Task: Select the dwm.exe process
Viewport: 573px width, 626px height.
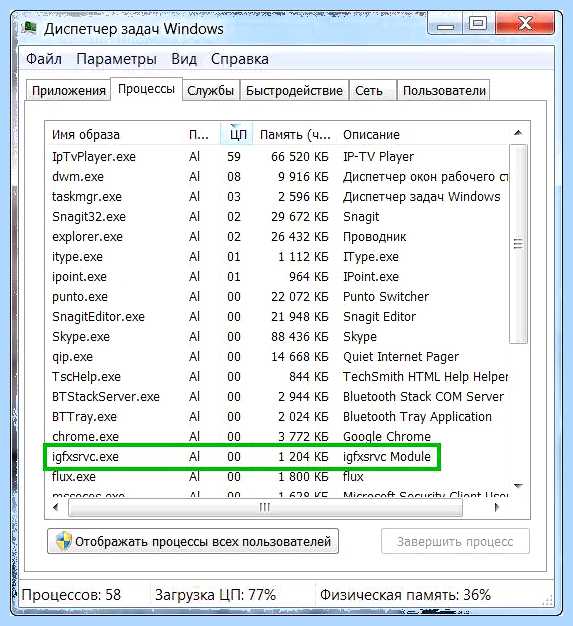Action: (x=278, y=176)
